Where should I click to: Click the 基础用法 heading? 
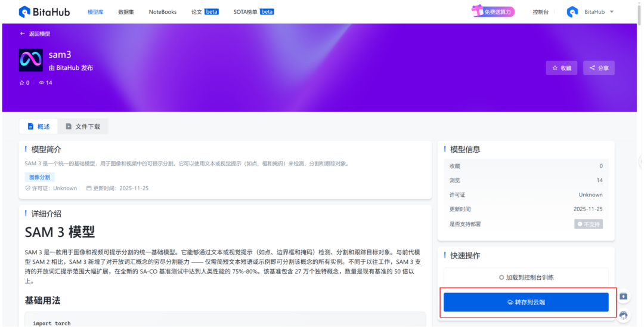[42, 301]
